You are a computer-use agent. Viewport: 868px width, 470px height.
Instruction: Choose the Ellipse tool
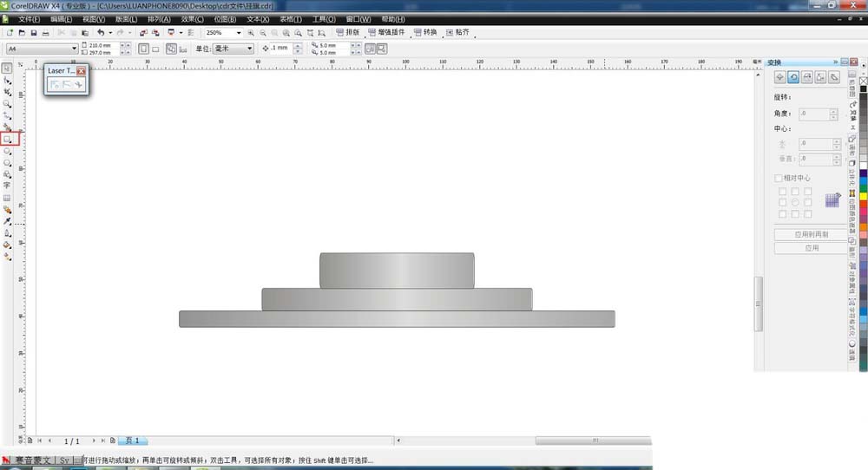point(8,151)
